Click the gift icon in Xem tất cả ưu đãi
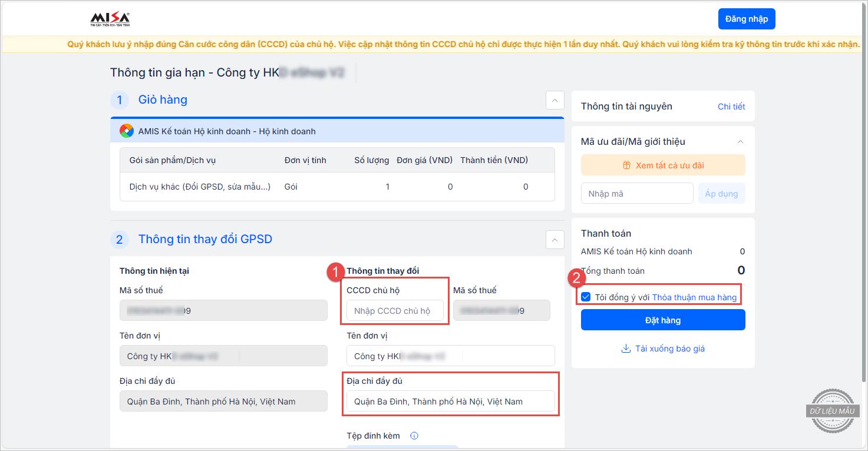Image resolution: width=868 pixels, height=451 pixels. click(x=627, y=165)
